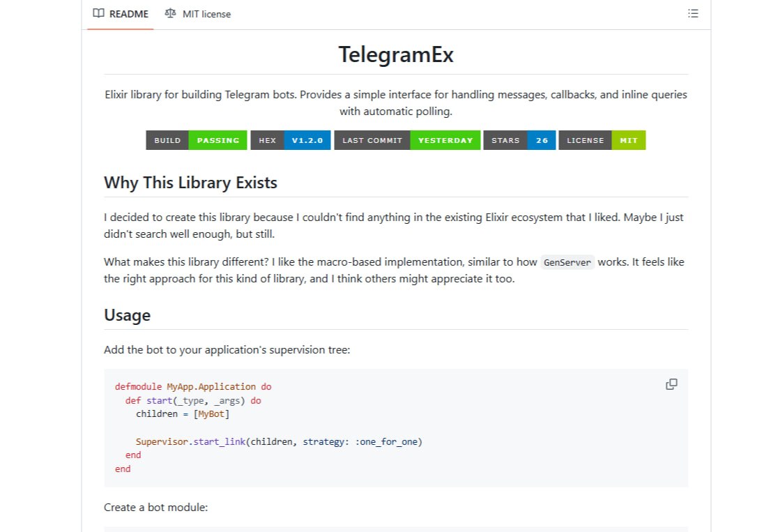Click the Usage section heading
Image resolution: width=771 pixels, height=532 pixels.
tap(127, 315)
